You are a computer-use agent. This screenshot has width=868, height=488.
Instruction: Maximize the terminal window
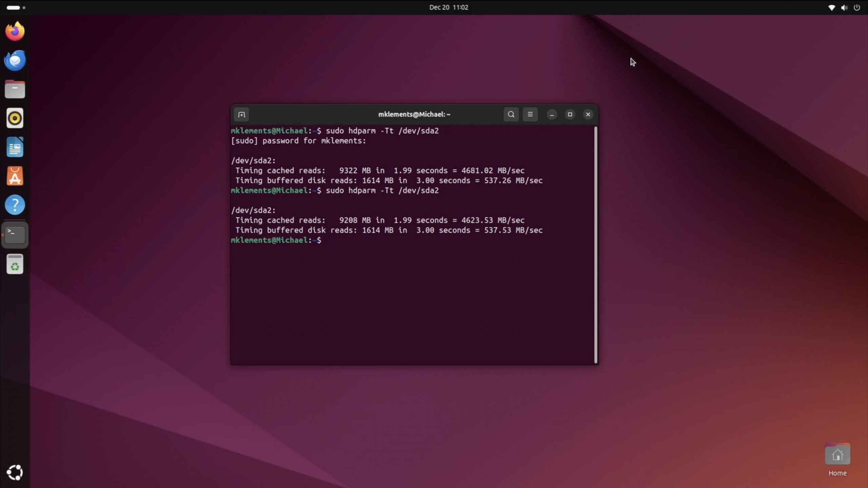(570, 115)
